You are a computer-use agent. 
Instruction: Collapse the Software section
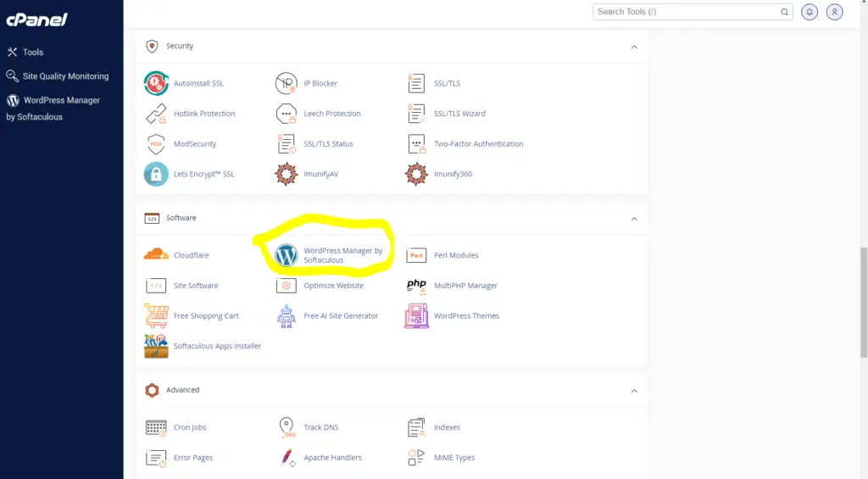click(x=634, y=219)
